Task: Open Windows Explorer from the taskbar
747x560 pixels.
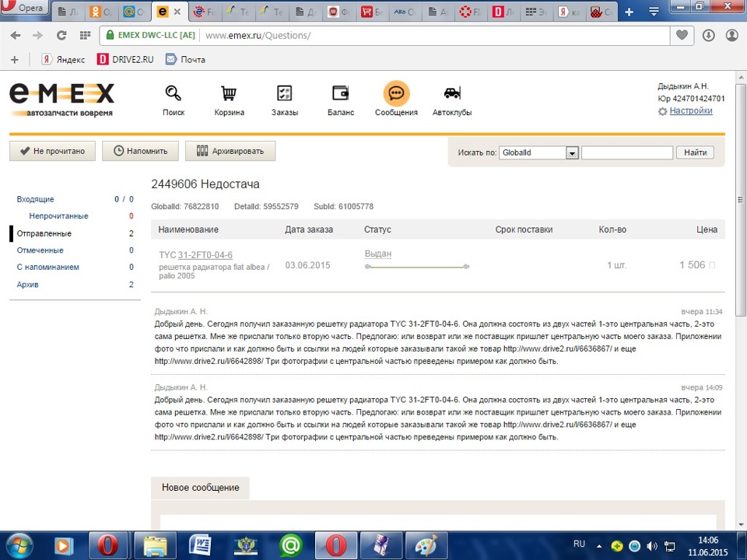Action: pyautogui.click(x=156, y=546)
